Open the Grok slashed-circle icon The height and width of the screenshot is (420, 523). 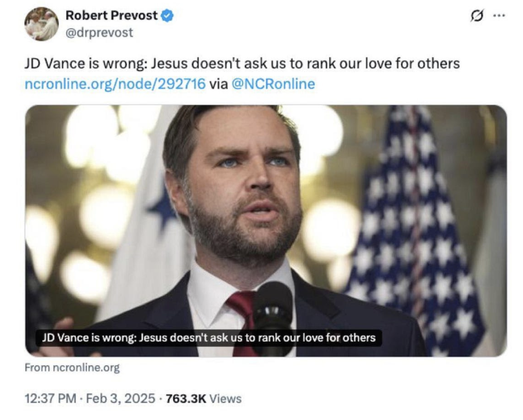coord(476,16)
